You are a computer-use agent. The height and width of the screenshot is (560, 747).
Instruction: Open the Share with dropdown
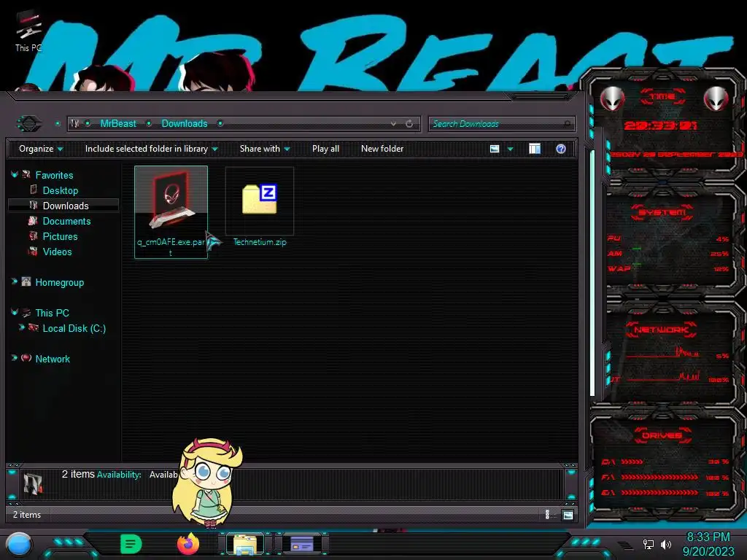coord(265,149)
